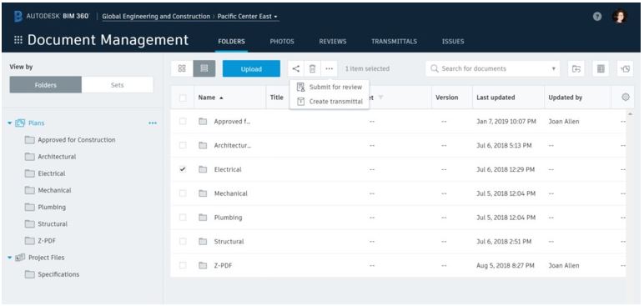The height and width of the screenshot is (306, 644).
Task: Click the Plans root folder icon
Action: (20, 123)
